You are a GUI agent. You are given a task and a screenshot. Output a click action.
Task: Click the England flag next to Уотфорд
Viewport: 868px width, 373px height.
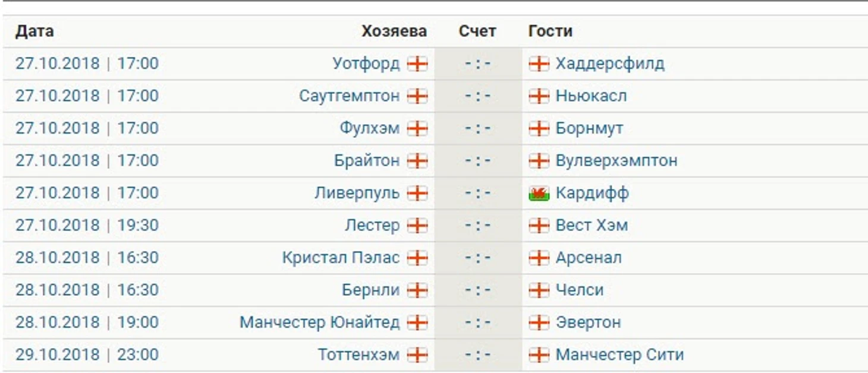pos(417,64)
